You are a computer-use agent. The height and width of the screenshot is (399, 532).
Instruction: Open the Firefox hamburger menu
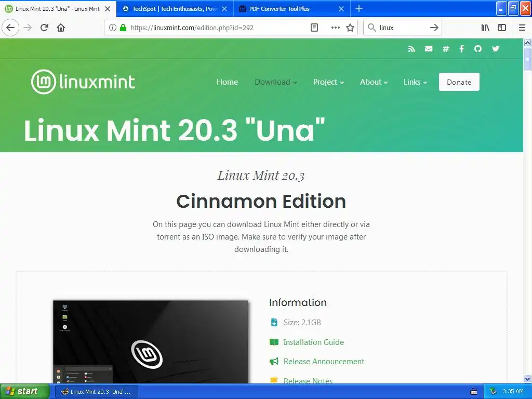522,28
